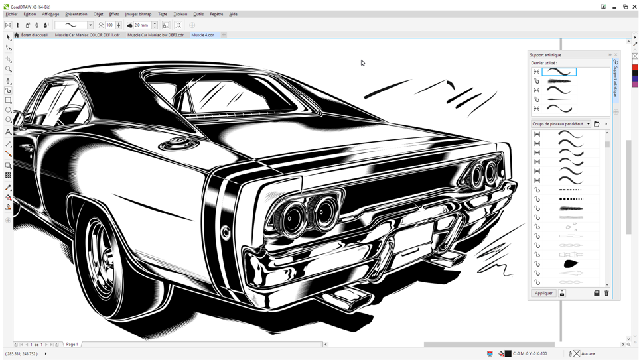The width and height of the screenshot is (641, 364).
Task: Click the Appliquer button
Action: click(x=543, y=293)
